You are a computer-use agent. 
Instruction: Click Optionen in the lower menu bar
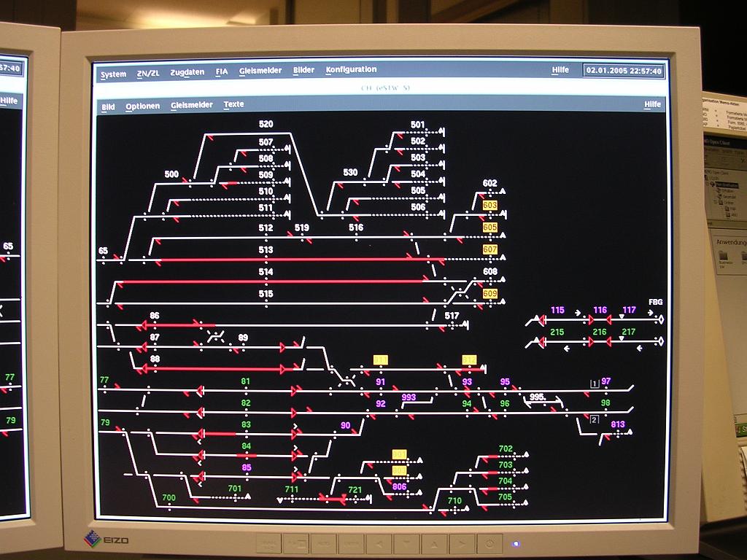pyautogui.click(x=142, y=106)
